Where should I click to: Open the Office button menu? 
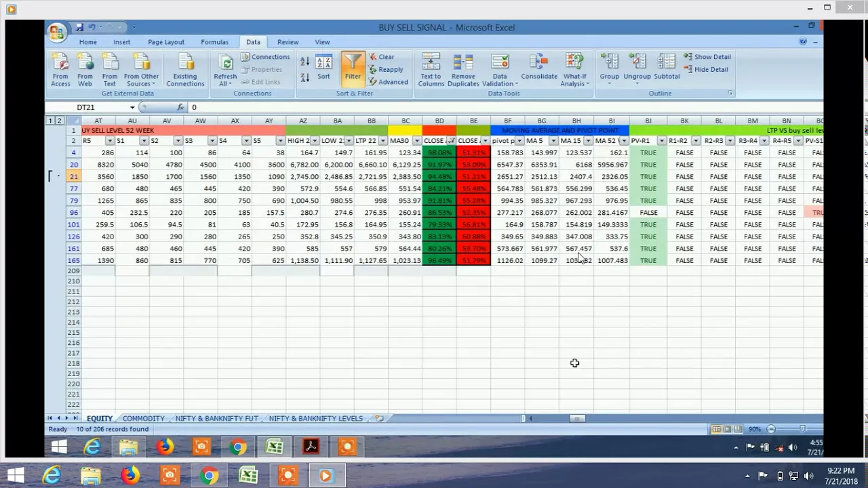57,32
